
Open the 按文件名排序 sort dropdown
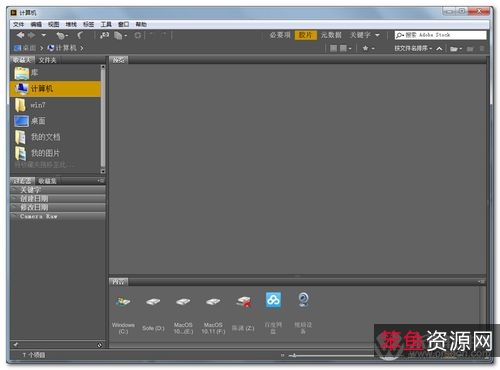(x=413, y=49)
